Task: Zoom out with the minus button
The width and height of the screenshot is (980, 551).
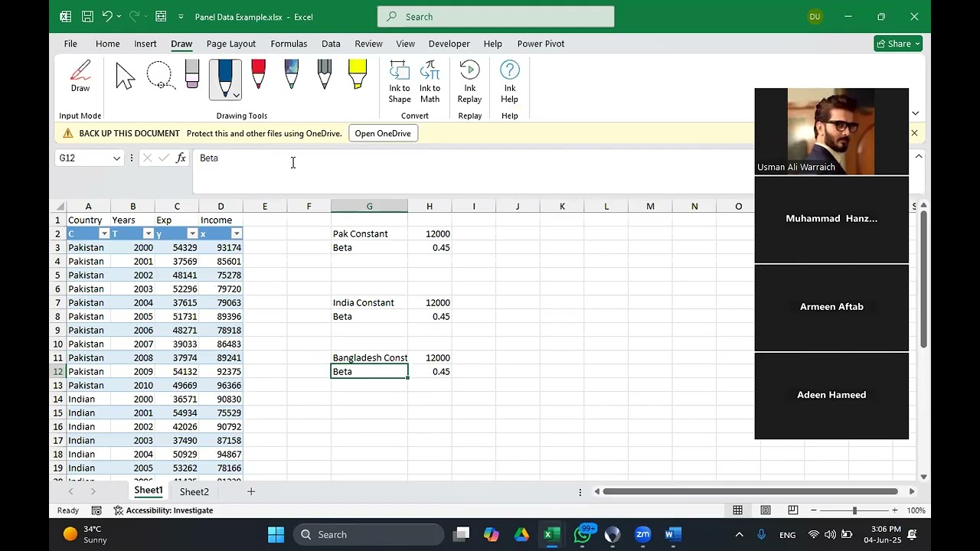Action: point(814,510)
